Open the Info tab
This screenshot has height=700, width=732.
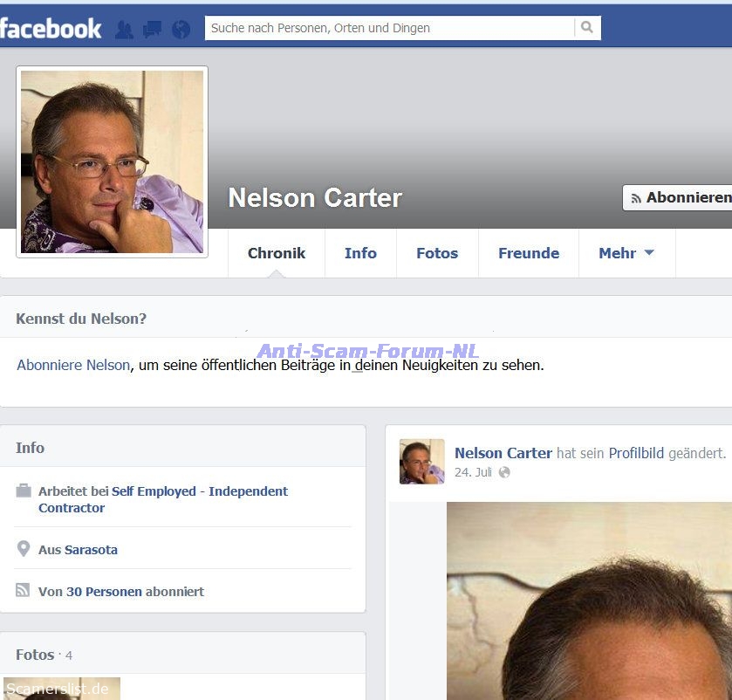coord(360,253)
